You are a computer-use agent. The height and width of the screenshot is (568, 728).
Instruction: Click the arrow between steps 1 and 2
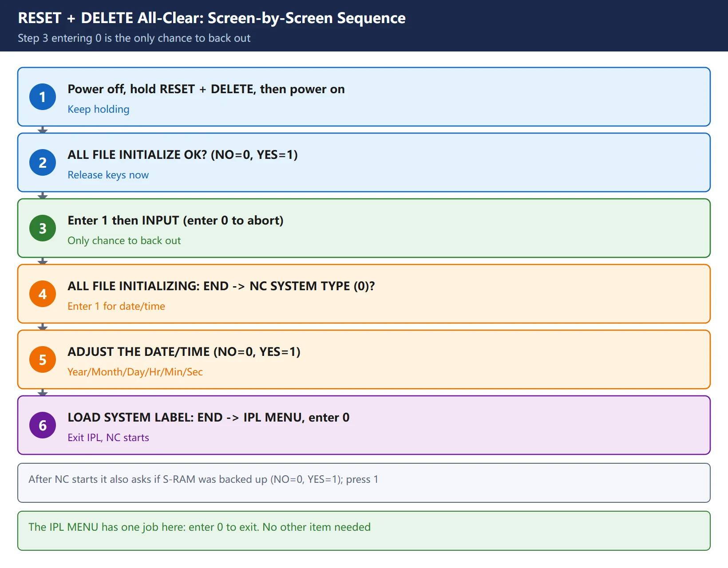[x=43, y=130]
